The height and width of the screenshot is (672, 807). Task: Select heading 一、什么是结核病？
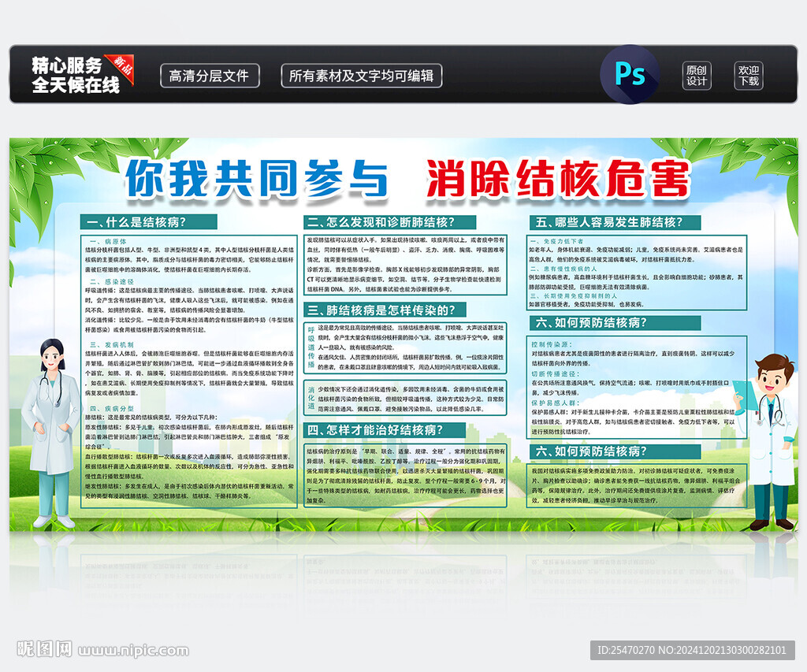(148, 222)
